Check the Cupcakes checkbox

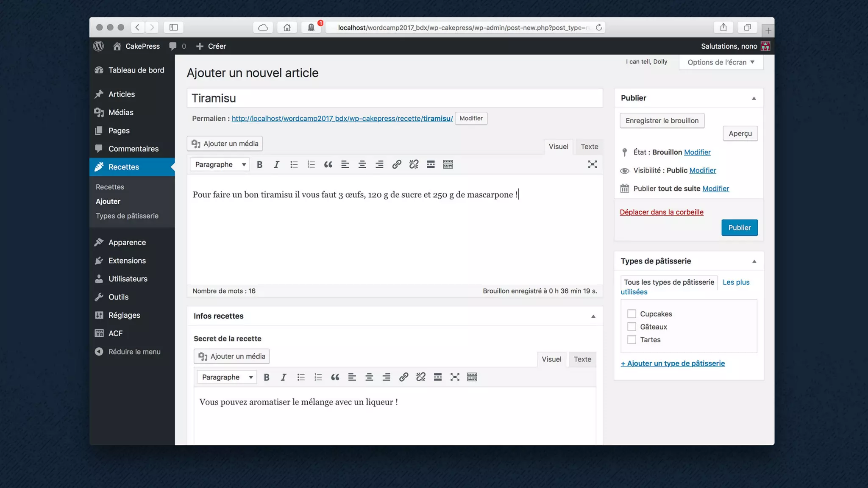tap(632, 314)
